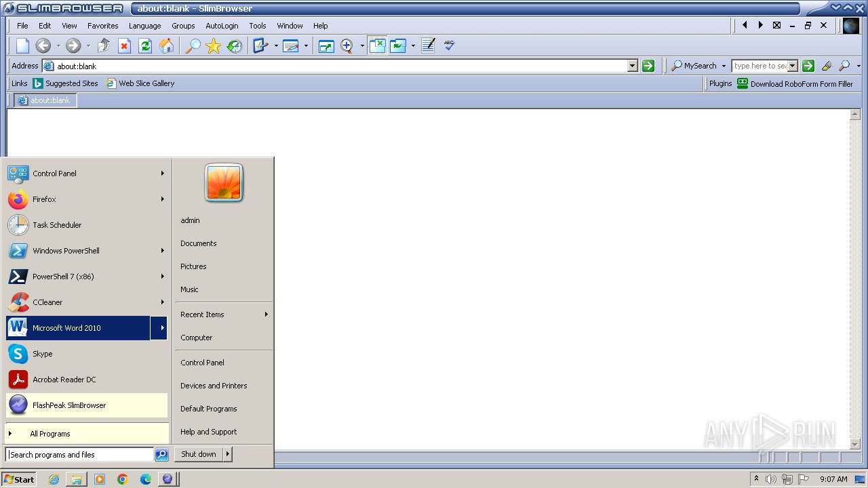Expand Forward button history dropdown

(88, 46)
